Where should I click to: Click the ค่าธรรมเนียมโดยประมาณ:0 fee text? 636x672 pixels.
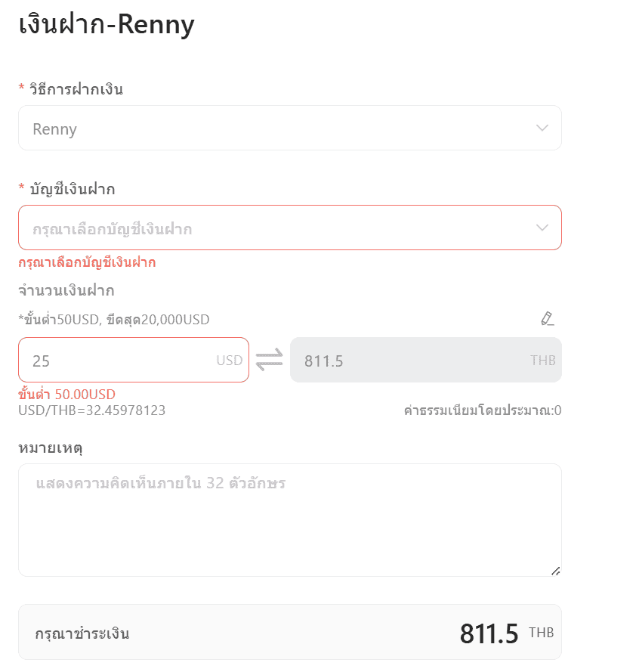pos(483,410)
